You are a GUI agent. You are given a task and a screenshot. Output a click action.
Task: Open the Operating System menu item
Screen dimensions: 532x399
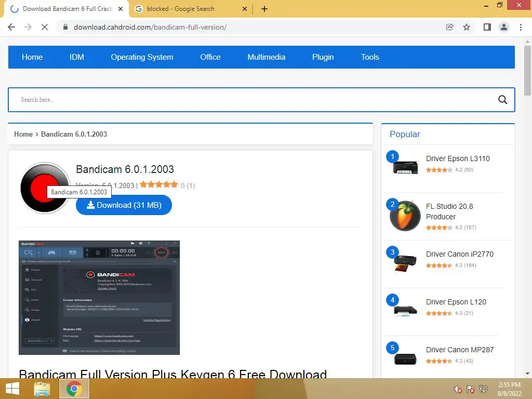[x=142, y=57]
